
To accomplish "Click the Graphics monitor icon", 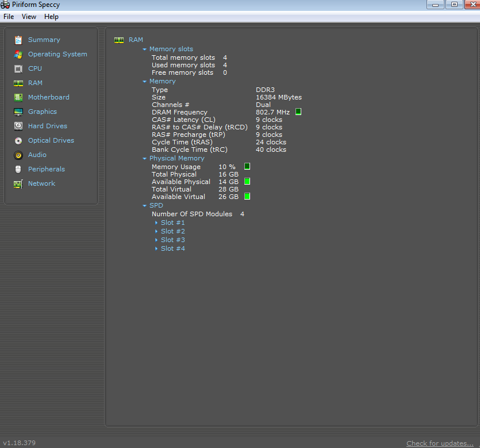I will [18, 112].
